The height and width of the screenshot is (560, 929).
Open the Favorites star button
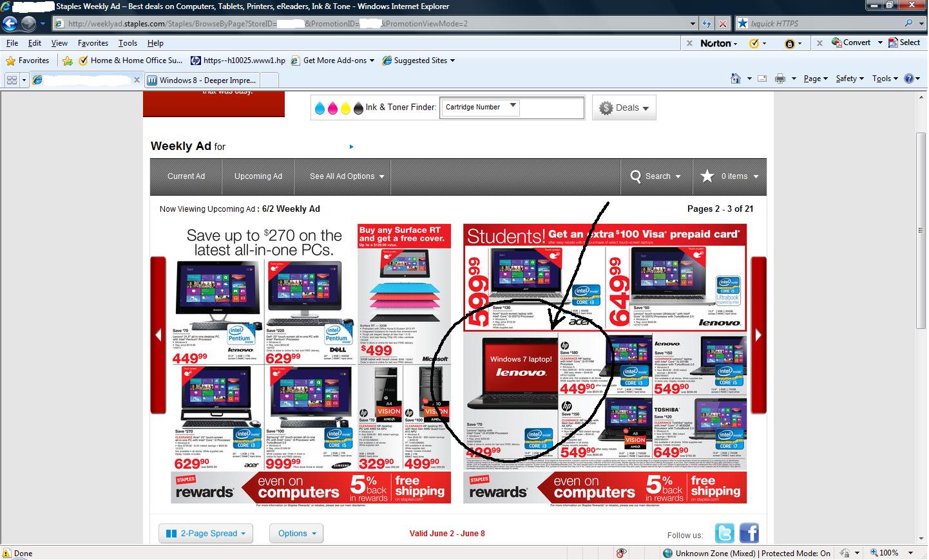(28, 61)
